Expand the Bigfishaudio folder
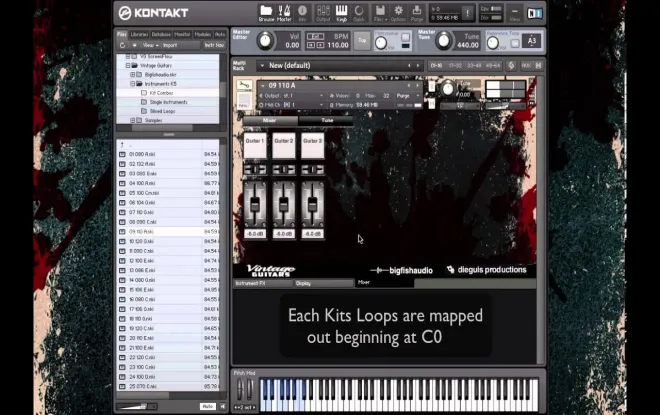Screen dimensions: 660x415 [133, 74]
